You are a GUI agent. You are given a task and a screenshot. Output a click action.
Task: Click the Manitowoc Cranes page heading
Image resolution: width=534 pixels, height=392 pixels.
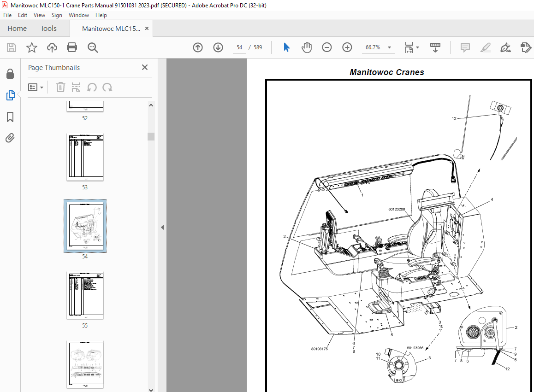click(386, 72)
